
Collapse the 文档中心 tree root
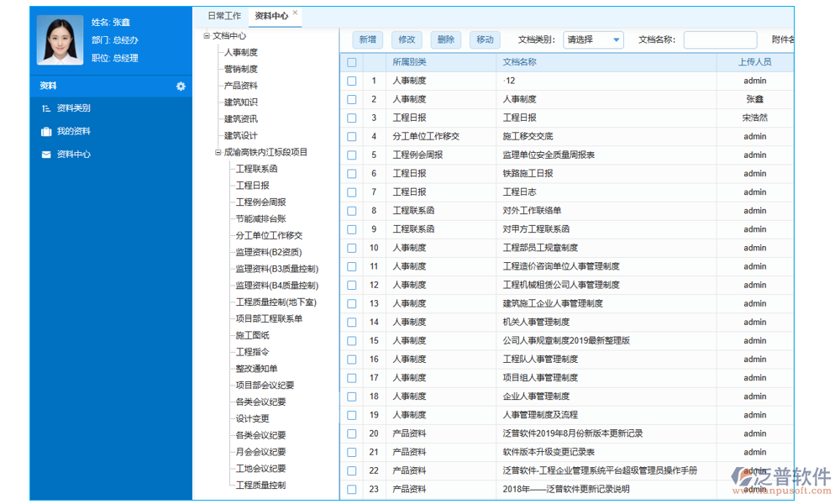click(207, 36)
